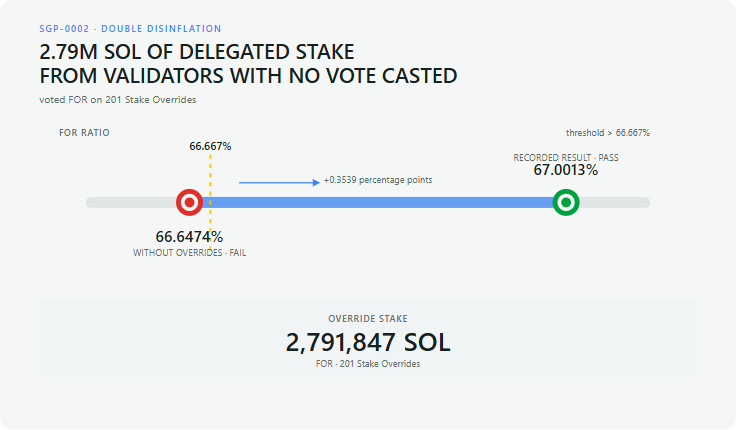Image resolution: width=736 pixels, height=430 pixels.
Task: Click the 'WITHOUT OVERRIDES - FAIL' label
Action: [x=189, y=253]
